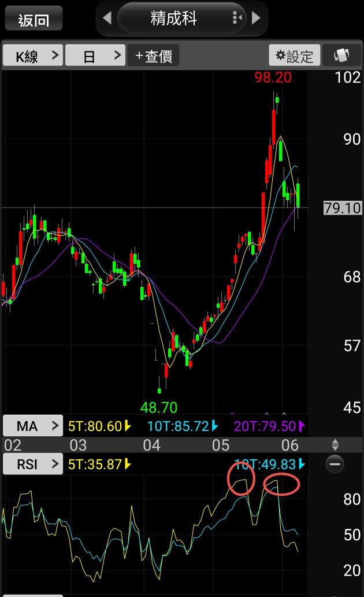The image size is (364, 597).
Task: Tap the +查價 button
Action: pos(153,56)
